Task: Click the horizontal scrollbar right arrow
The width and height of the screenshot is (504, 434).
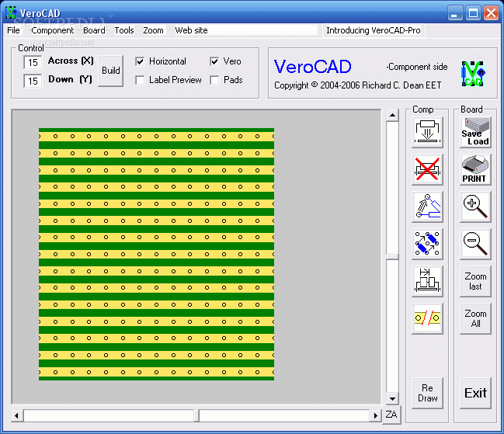Action: pyautogui.click(x=375, y=415)
